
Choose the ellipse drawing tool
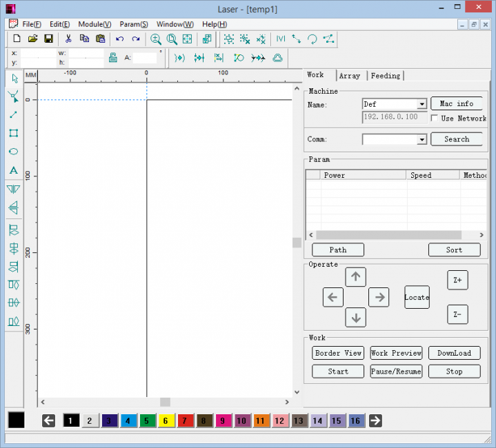13,152
